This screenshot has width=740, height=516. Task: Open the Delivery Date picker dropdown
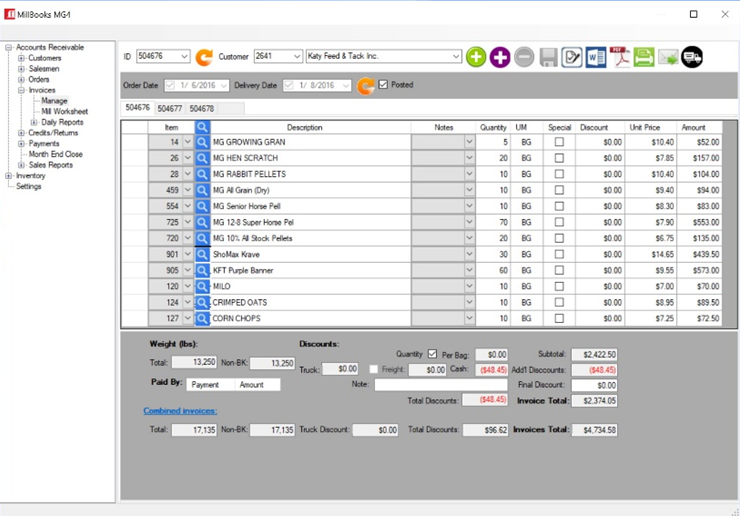pyautogui.click(x=346, y=85)
